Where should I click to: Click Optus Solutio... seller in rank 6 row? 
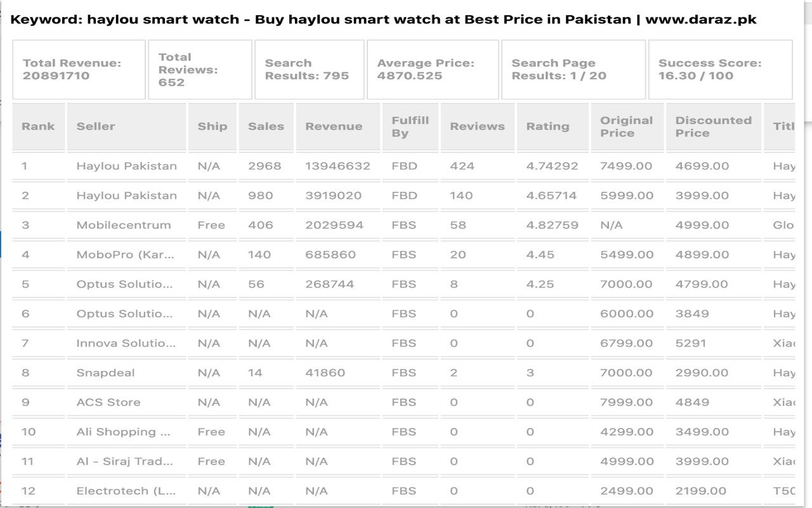(124, 314)
